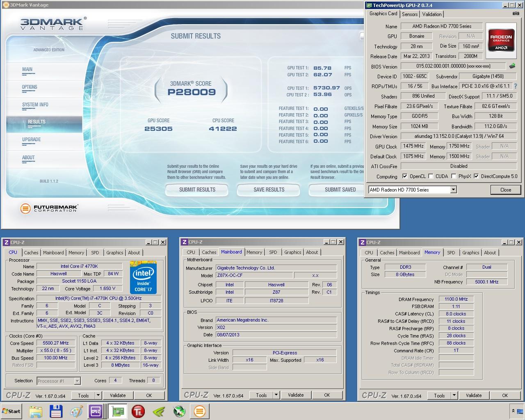Open About tab in the CPU window
Viewport: 525px width, 420px height.
134,253
